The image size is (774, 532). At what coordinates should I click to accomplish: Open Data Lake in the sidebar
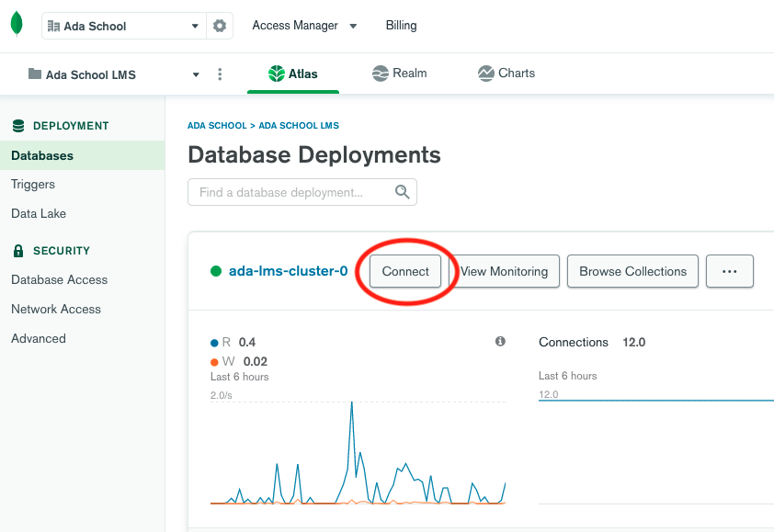pyautogui.click(x=39, y=214)
